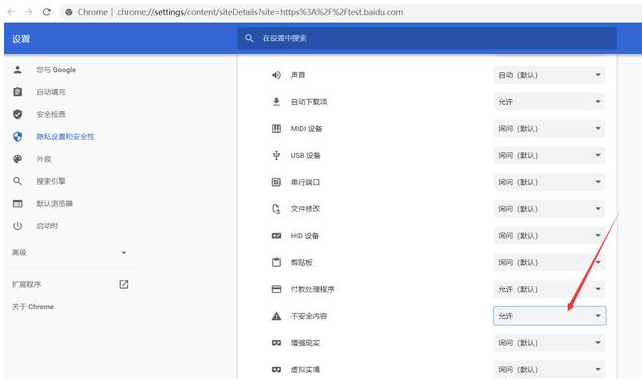Open 您与 Google settings section
The width and height of the screenshot is (642, 379).
pos(56,70)
